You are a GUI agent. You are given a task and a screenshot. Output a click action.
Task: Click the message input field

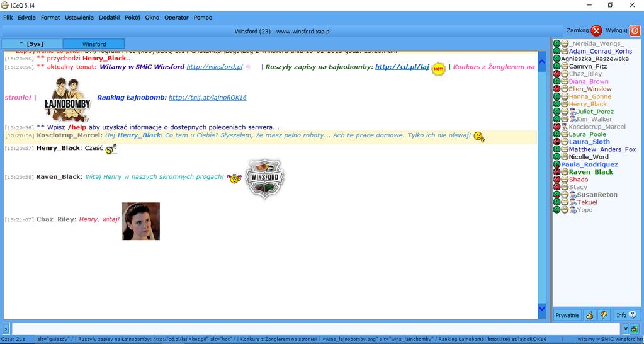click(316, 328)
